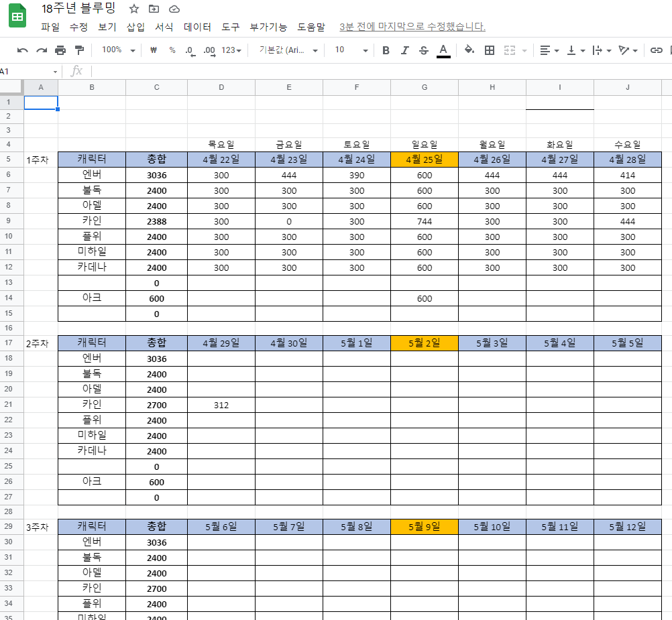This screenshot has width=672, height=620.
Task: Toggle strikethrough formatting
Action: (424, 50)
